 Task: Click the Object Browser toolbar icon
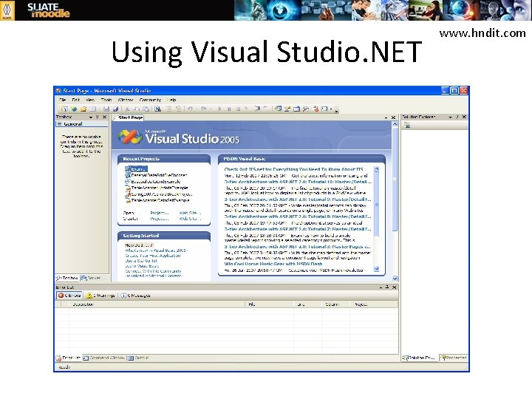tap(296, 109)
